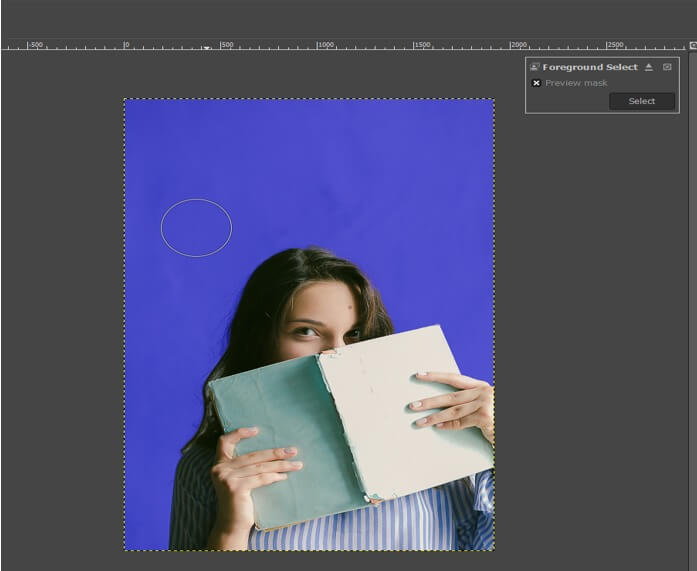Click the eject-style detach icon beside Foreground Select

649,67
